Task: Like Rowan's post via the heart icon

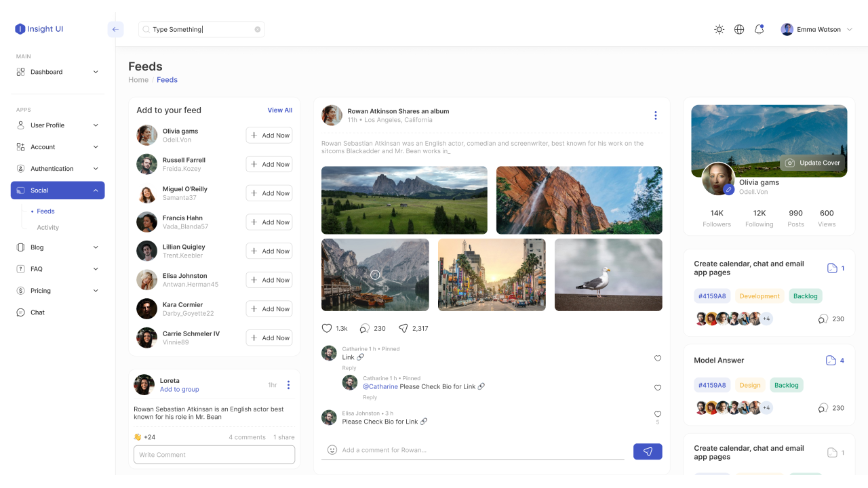Action: coord(327,328)
